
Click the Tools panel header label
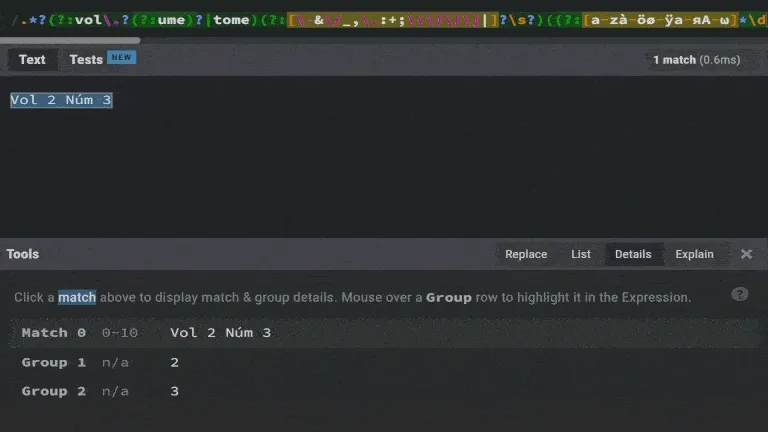23,254
